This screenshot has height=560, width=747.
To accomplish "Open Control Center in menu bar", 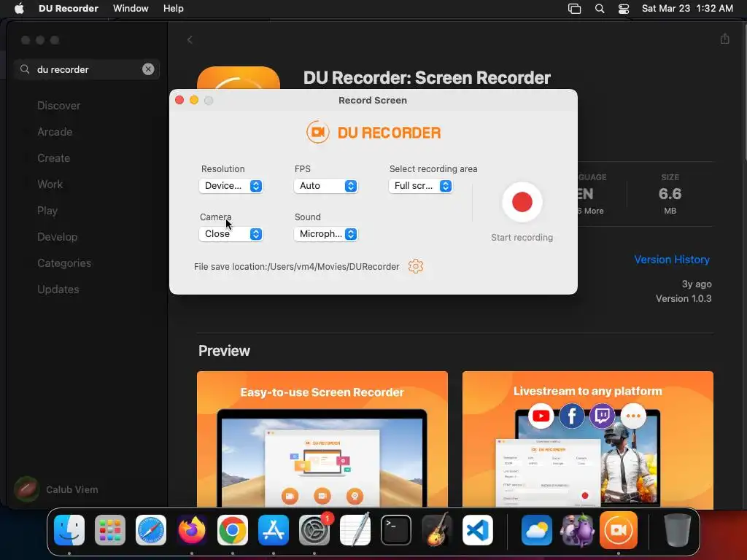I will [623, 9].
